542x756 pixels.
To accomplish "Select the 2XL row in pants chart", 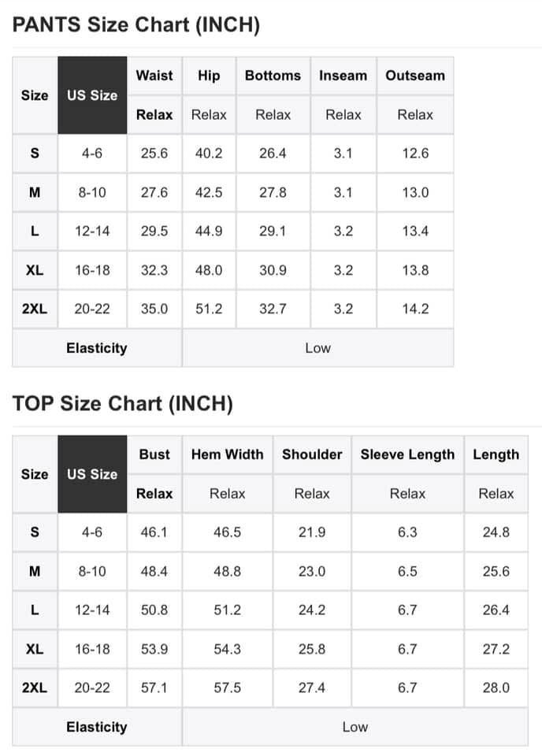I will tap(233, 309).
